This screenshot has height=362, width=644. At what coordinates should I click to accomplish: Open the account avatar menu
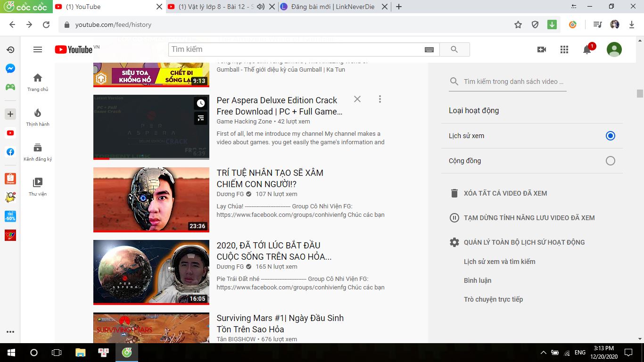pyautogui.click(x=614, y=49)
